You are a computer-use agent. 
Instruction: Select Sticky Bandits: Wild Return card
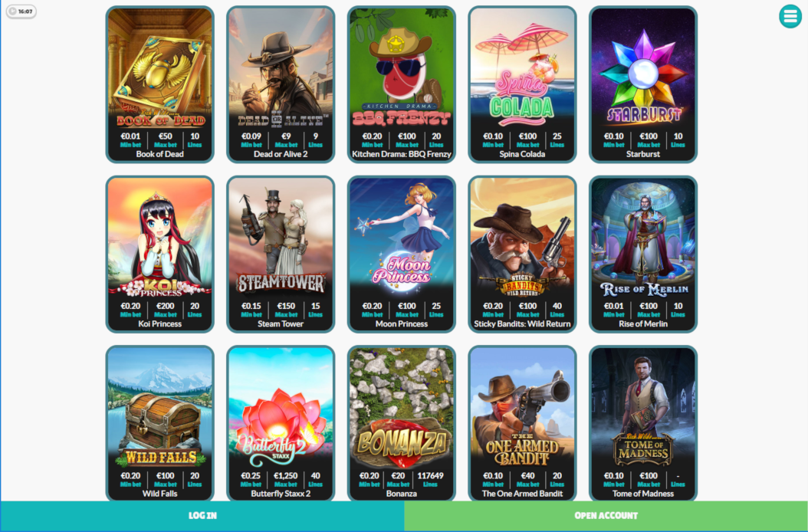point(522,255)
